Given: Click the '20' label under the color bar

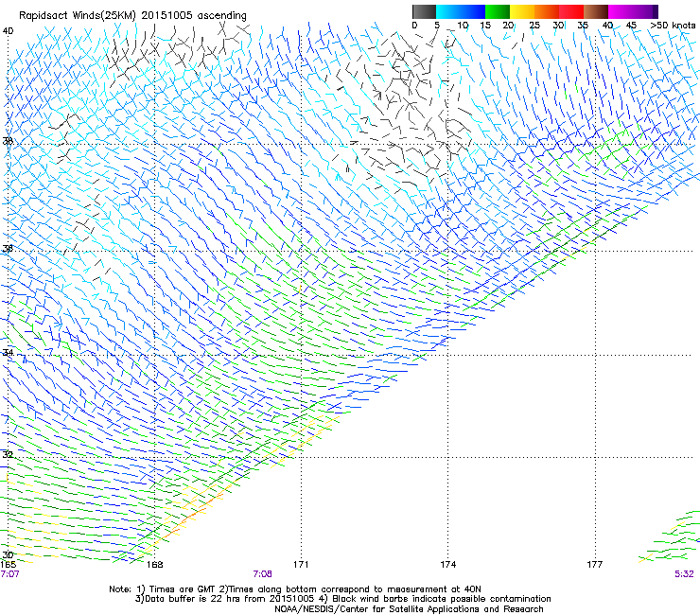Looking at the screenshot, I should click(x=508, y=26).
